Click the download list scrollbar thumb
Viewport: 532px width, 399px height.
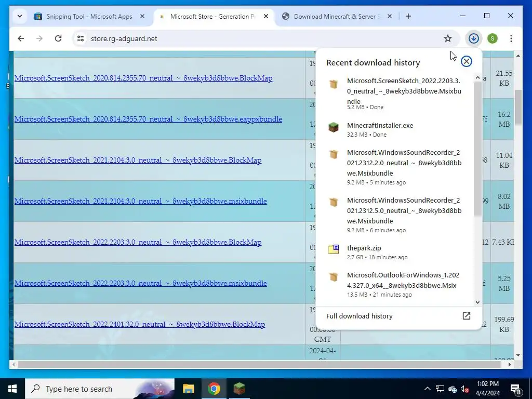pyautogui.click(x=478, y=148)
